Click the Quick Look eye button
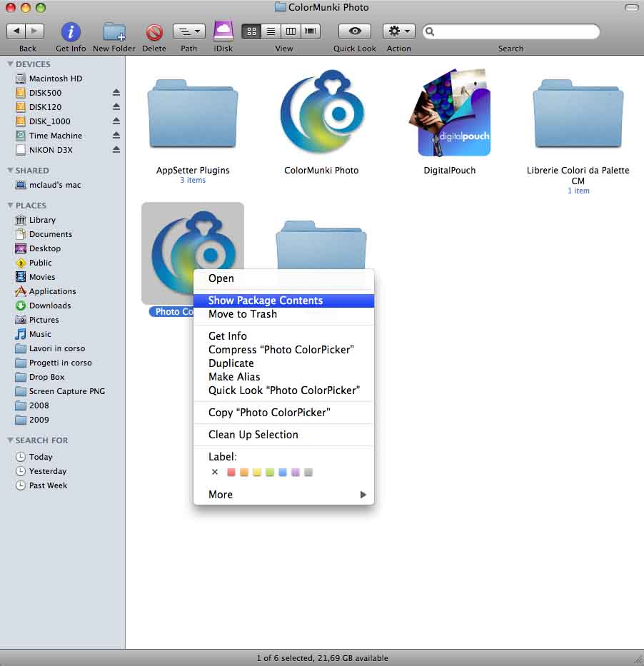The height and width of the screenshot is (666, 644). (355, 31)
